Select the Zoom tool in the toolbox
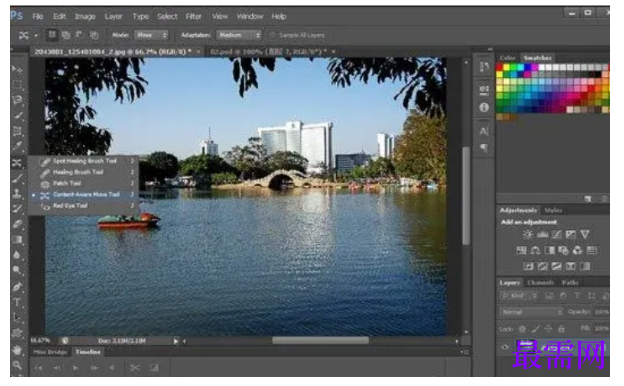This screenshot has width=624, height=386. click(x=17, y=365)
